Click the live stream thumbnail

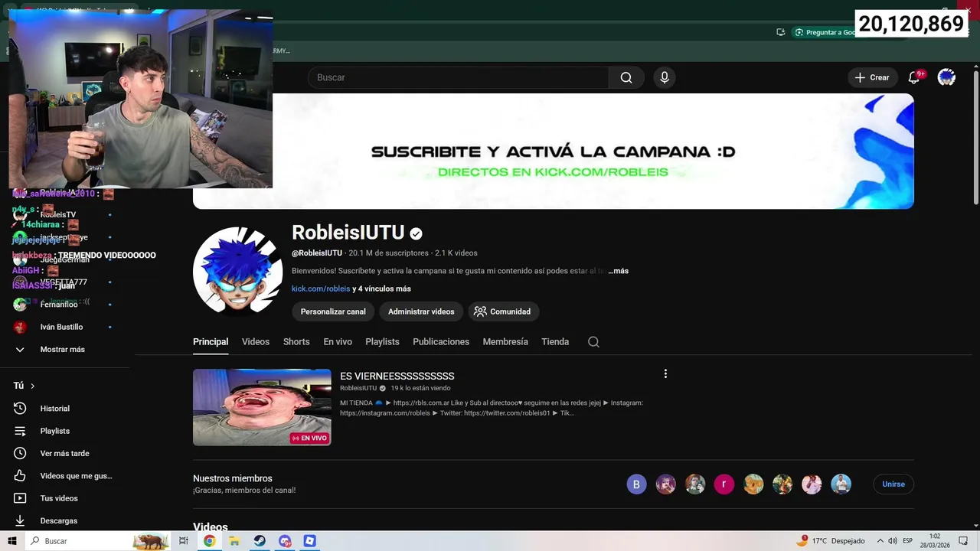[262, 407]
